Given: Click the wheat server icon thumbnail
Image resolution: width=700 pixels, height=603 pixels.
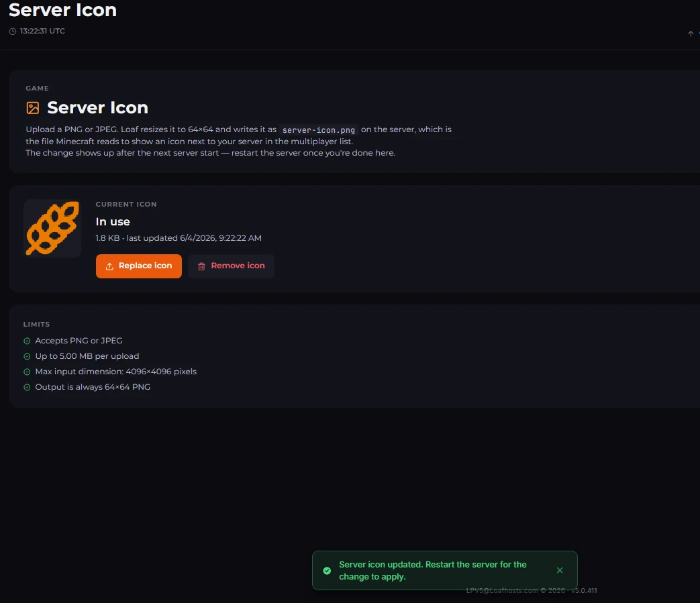Looking at the screenshot, I should click(52, 228).
